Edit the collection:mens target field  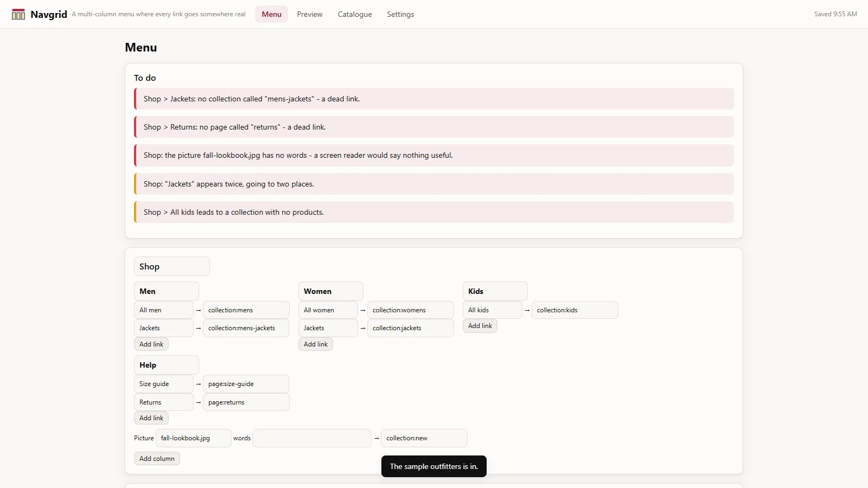246,310
